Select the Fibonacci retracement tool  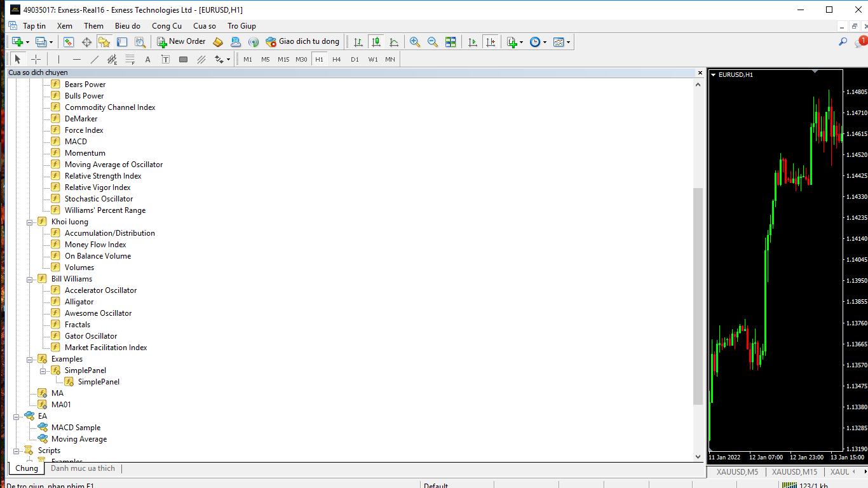pyautogui.click(x=130, y=59)
